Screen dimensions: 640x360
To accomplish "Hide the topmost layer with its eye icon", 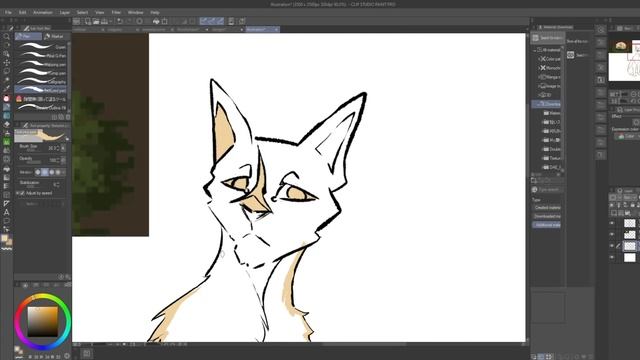I will click(612, 223).
